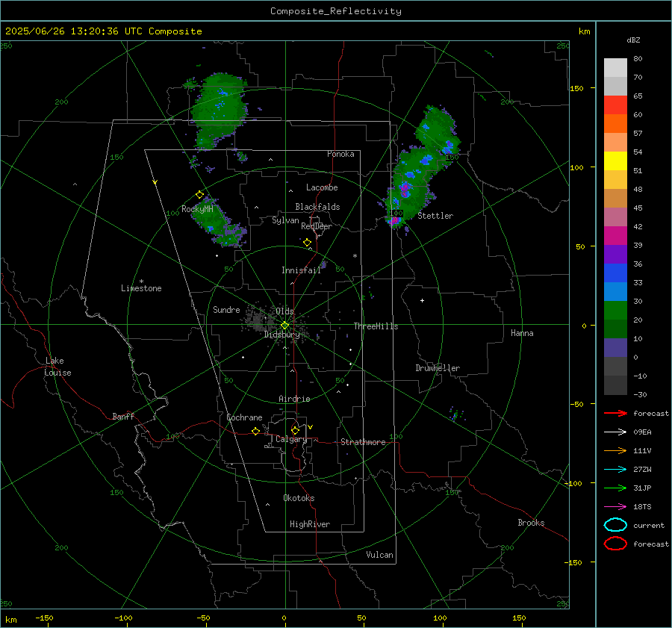Click the Lake Louise label
This screenshot has width=672, height=628.
(x=57, y=367)
